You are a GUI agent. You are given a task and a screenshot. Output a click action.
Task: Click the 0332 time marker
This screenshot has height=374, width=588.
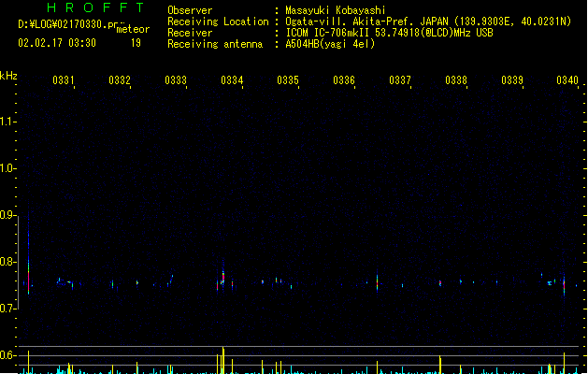[x=120, y=79]
